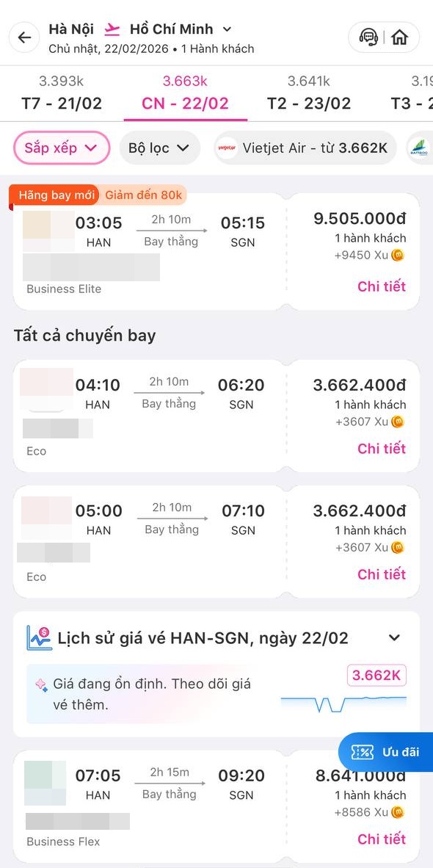Click the 3.662K price tag on the chart
433x868 pixels.
[x=376, y=675]
